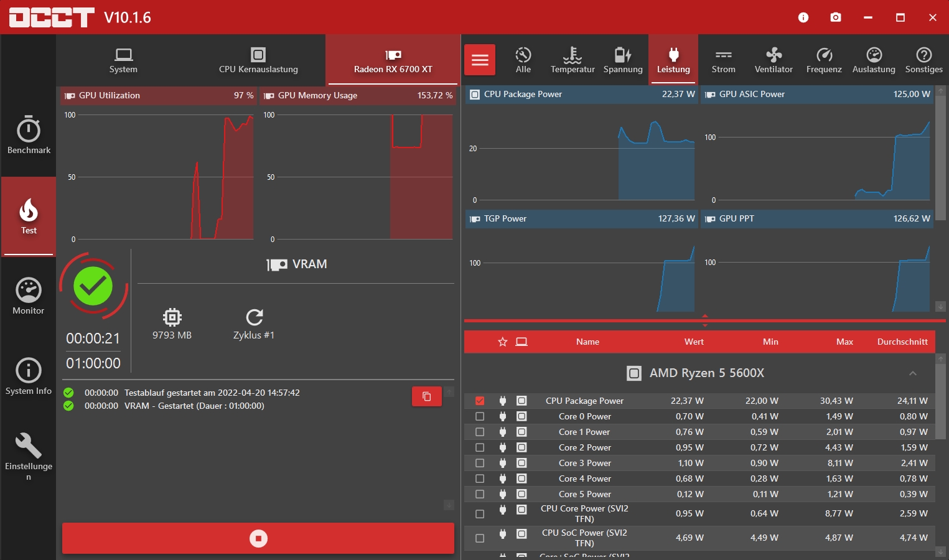Viewport: 949px width, 560px height.
Task: Open the hamburger menu button
Action: click(480, 60)
